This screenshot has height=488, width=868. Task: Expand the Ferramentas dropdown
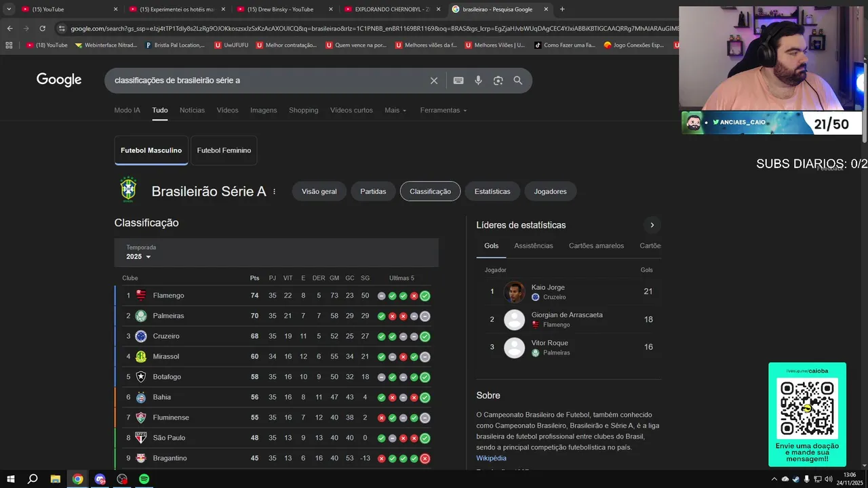tap(443, 110)
